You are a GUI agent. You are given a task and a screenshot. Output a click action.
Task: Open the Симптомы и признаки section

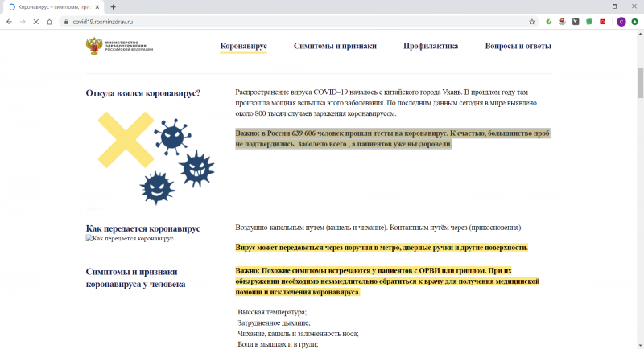pos(335,46)
